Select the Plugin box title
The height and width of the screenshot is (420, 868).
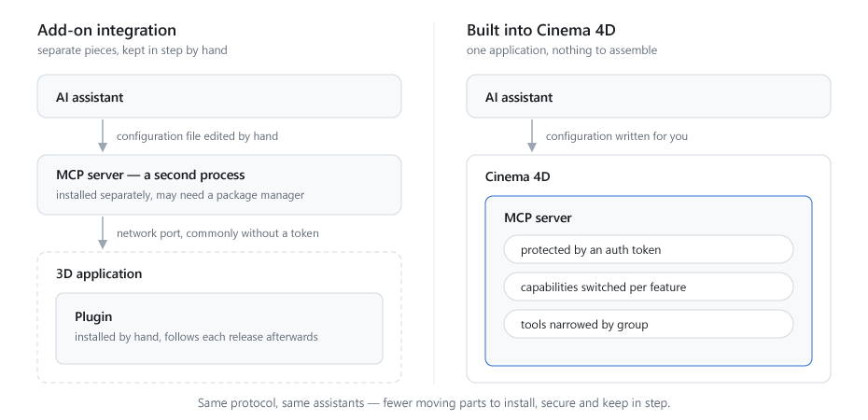pyautogui.click(x=93, y=317)
